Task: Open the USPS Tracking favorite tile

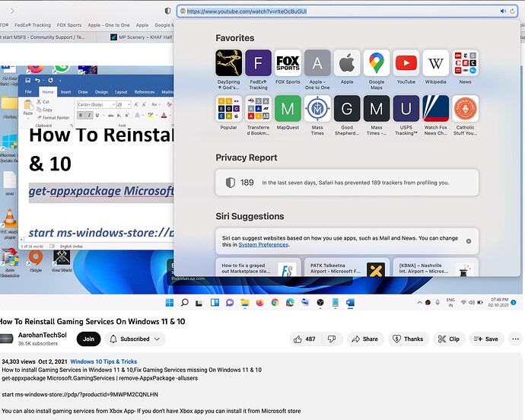Action: click(406, 109)
